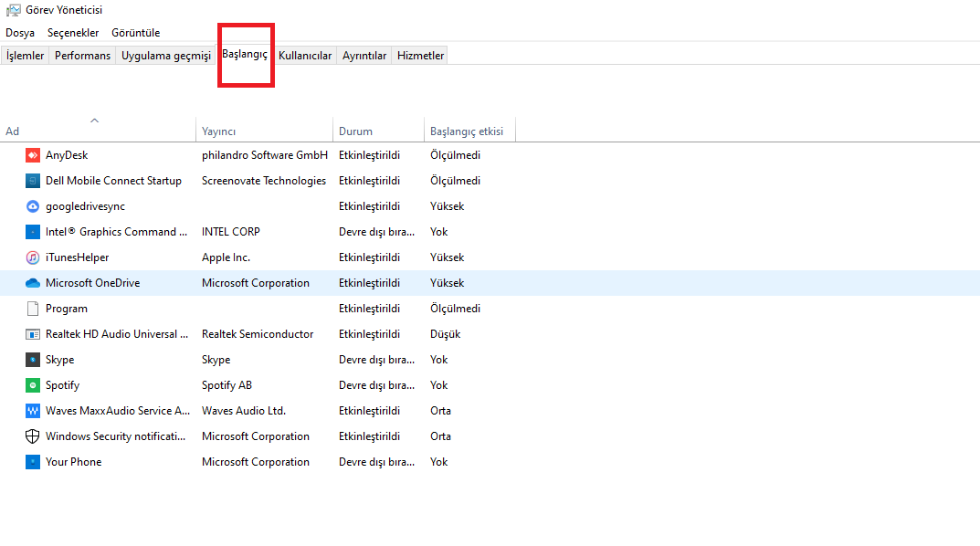This screenshot has height=546, width=980.
Task: Select the googledrivesync entry name
Action: [85, 206]
